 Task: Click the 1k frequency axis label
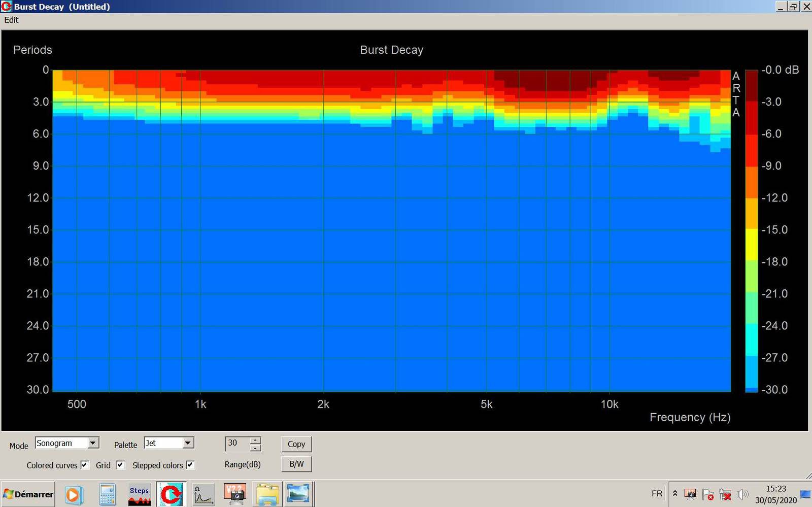[200, 404]
